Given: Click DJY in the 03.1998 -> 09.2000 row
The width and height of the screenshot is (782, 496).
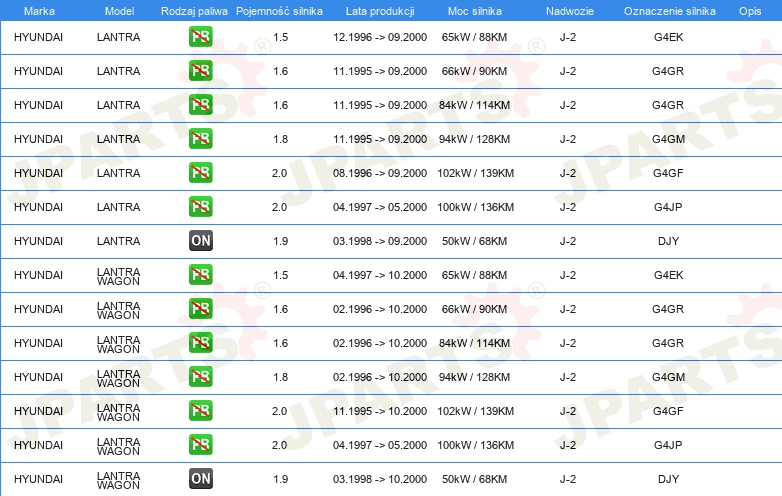Looking at the screenshot, I should point(668,241).
